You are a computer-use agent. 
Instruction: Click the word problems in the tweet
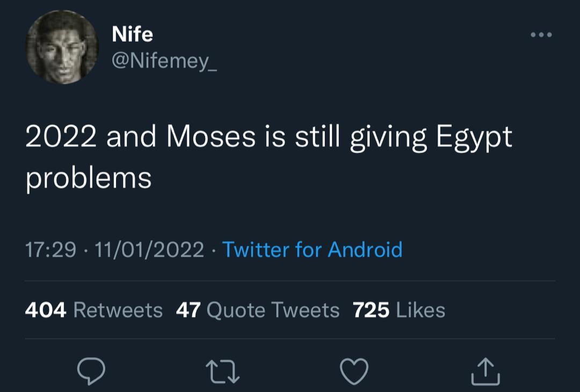pyautogui.click(x=89, y=179)
